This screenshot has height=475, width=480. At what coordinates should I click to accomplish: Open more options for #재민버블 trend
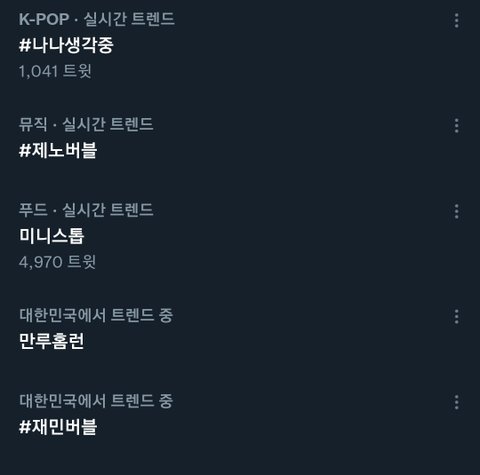(x=456, y=402)
